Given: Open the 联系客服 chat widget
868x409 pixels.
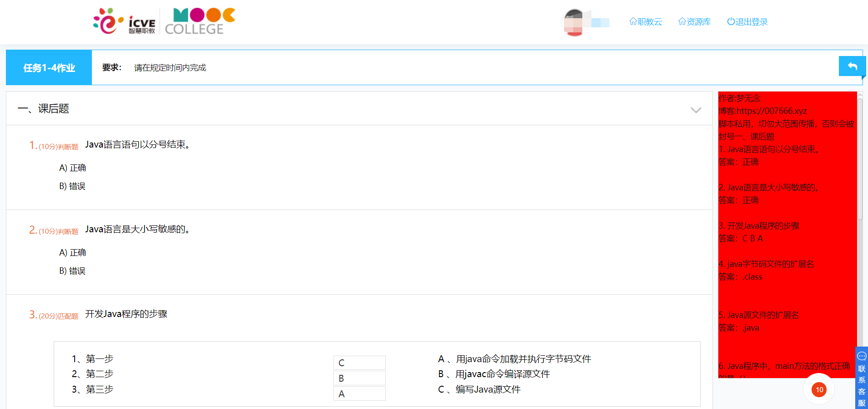Looking at the screenshot, I should coord(862,379).
